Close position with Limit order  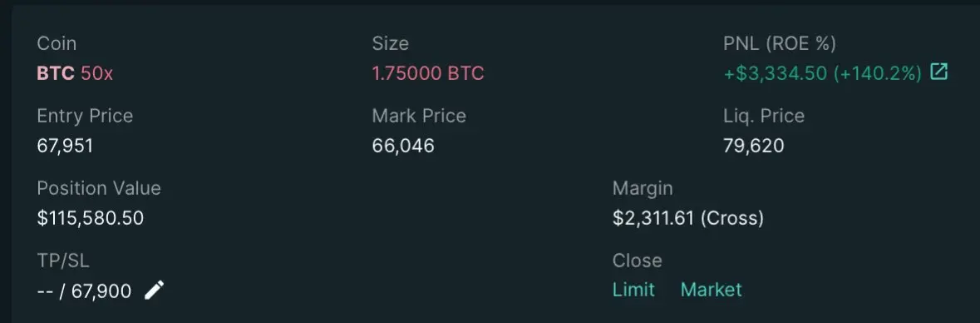(x=633, y=290)
